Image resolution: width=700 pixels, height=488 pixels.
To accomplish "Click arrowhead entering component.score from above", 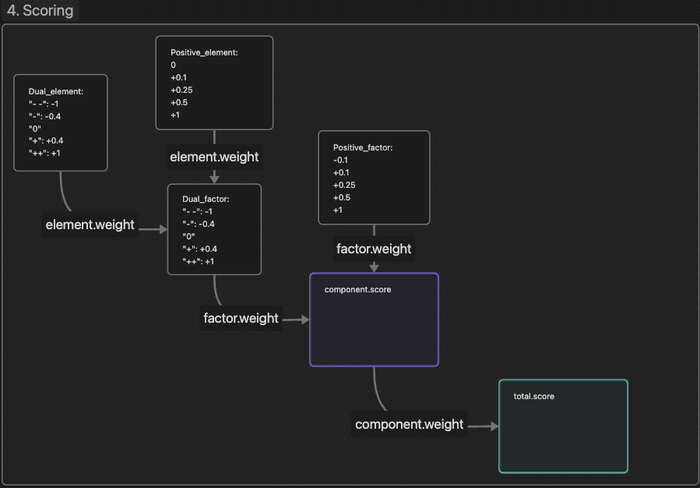I will coord(374,268).
